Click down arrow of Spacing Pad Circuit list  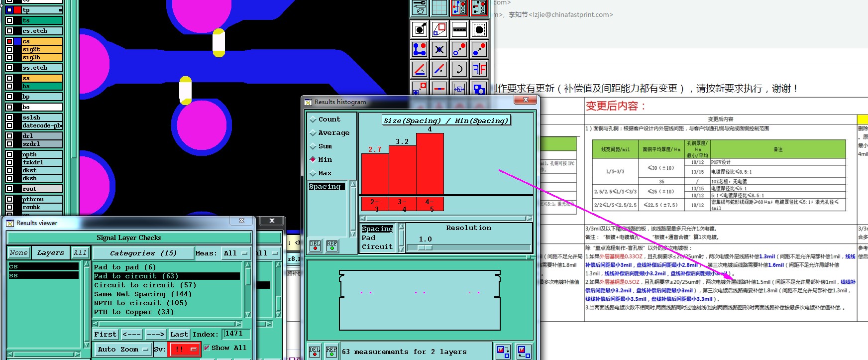point(402,248)
